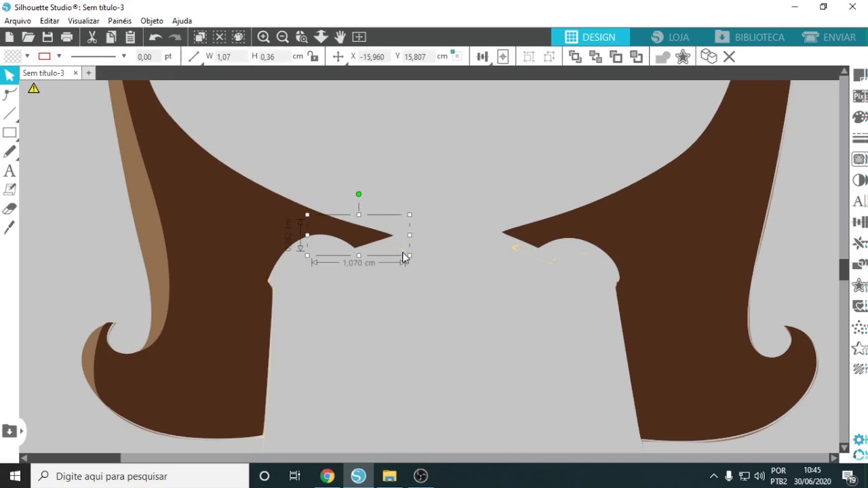Open the Editar menu

(50, 21)
